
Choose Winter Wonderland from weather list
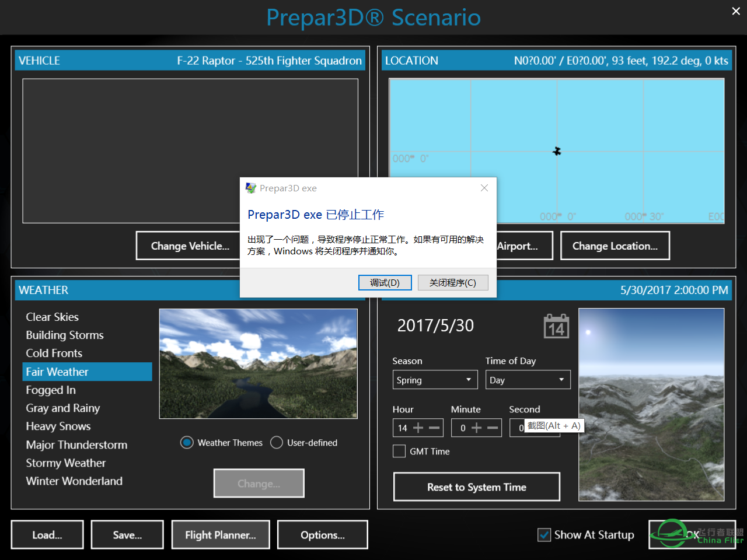74,481
